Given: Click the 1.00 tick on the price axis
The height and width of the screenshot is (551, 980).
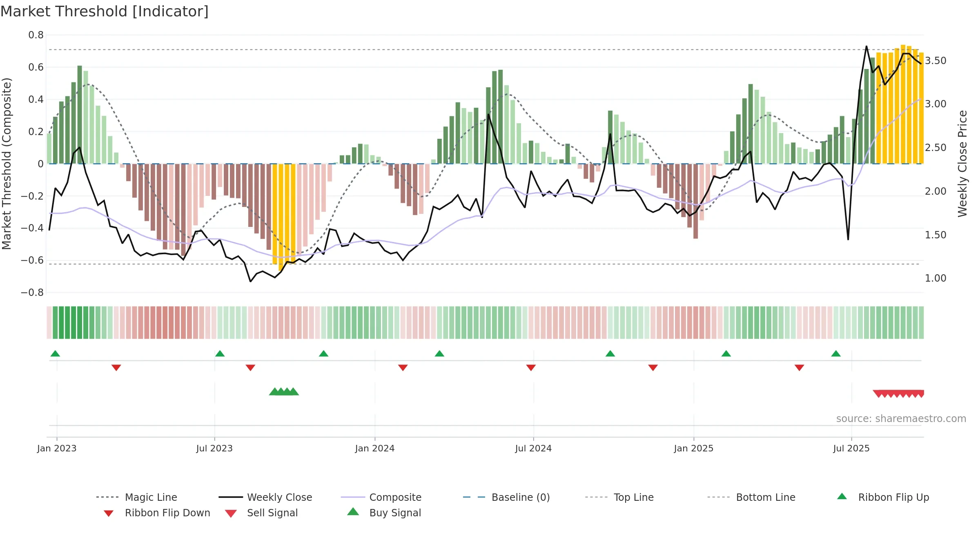Looking at the screenshot, I should pos(935,278).
